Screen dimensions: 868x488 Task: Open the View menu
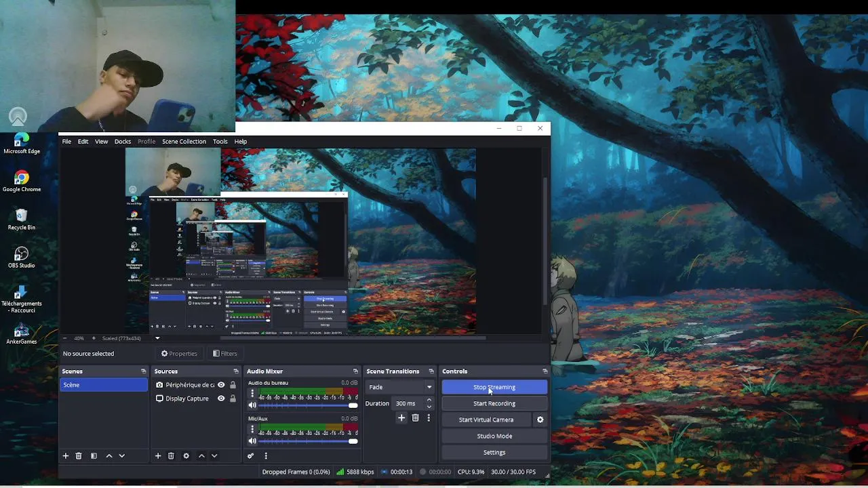click(x=101, y=142)
